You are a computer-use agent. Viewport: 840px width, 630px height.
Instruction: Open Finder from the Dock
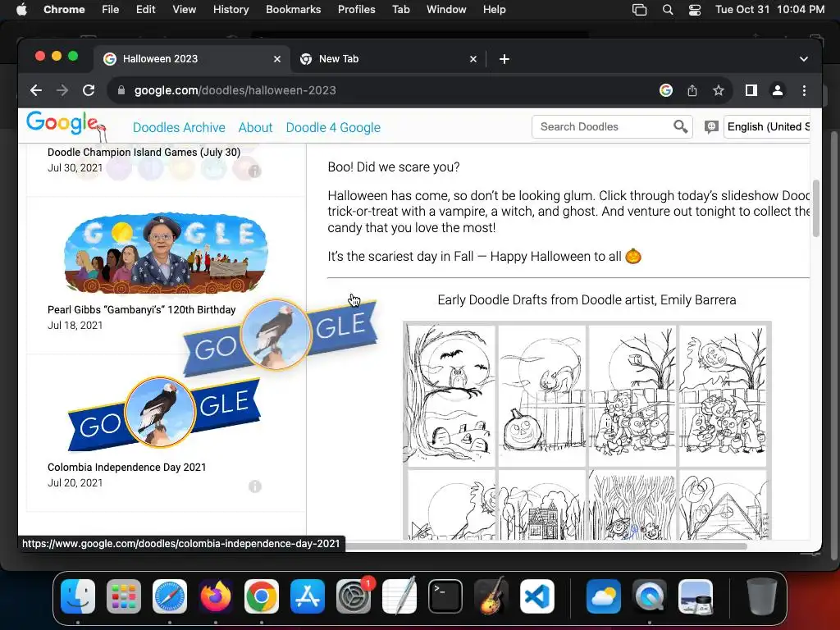tap(78, 596)
